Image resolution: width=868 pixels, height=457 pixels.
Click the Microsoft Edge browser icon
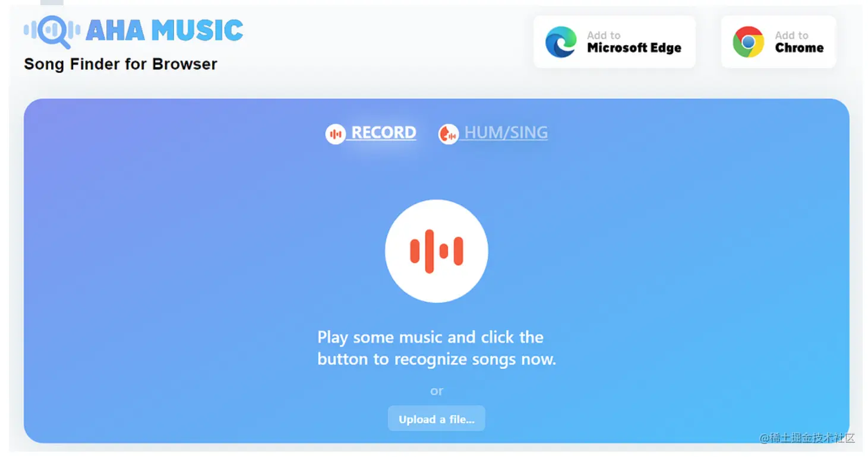[561, 42]
